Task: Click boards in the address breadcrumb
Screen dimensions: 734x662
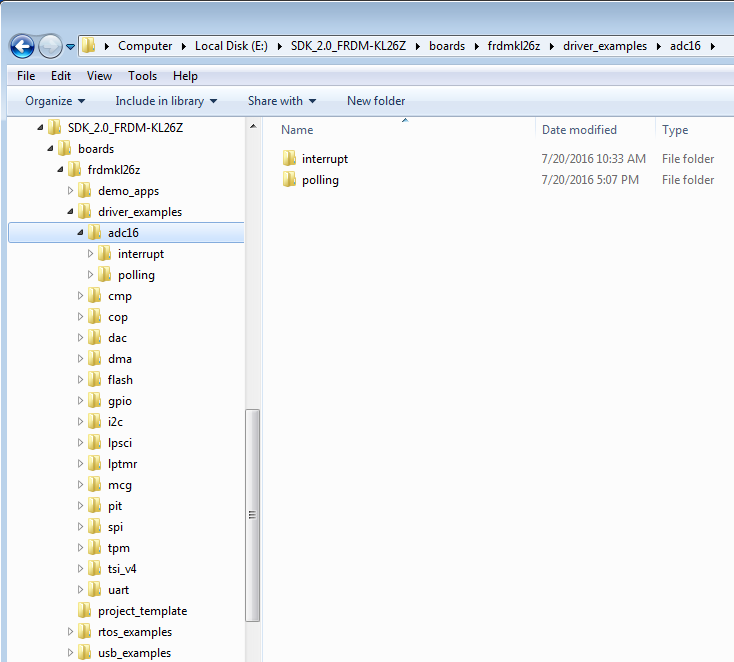Action: pos(447,46)
